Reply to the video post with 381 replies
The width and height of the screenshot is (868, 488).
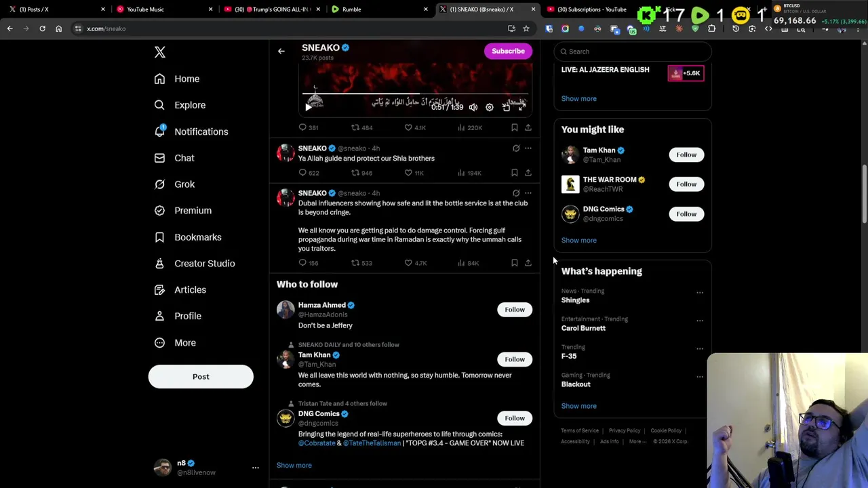tap(309, 127)
